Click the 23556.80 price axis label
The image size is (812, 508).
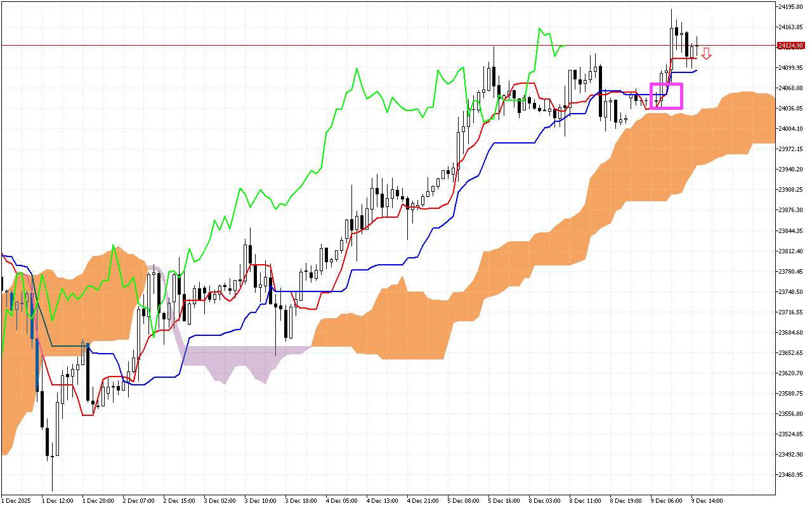click(x=790, y=414)
